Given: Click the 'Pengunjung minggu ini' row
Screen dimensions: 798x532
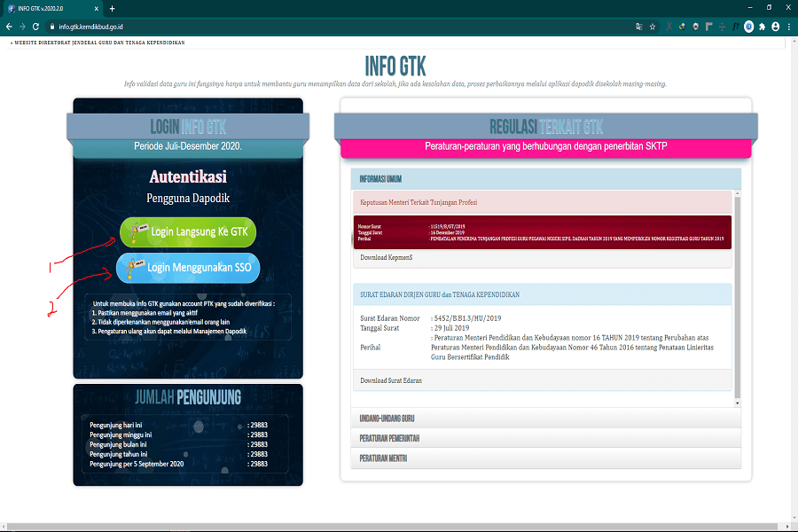Looking at the screenshot, I should point(178,434).
